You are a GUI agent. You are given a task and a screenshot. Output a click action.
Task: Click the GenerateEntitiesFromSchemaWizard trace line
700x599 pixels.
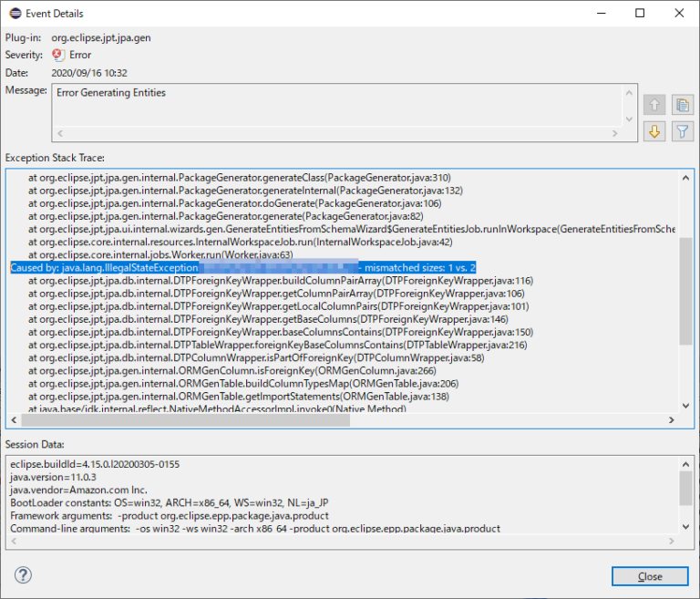pyautogui.click(x=352, y=229)
